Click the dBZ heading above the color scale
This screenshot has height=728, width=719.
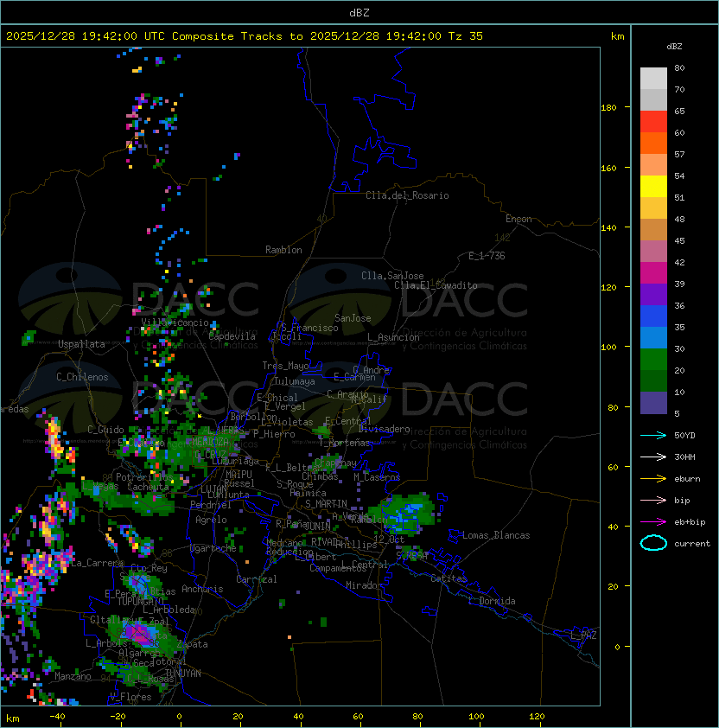pos(674,47)
